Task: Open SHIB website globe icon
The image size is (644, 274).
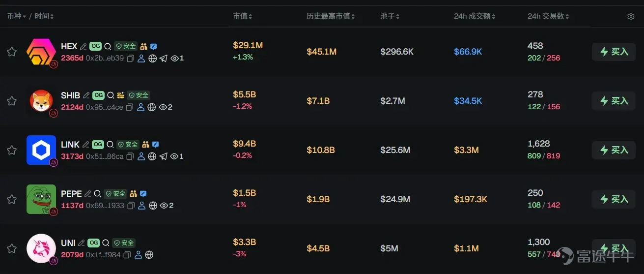Action: [152, 107]
